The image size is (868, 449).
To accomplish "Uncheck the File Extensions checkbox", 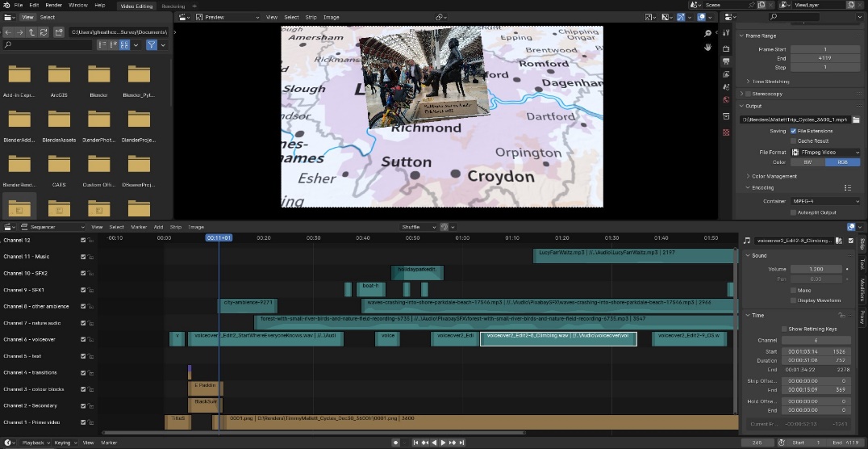I will pyautogui.click(x=793, y=132).
